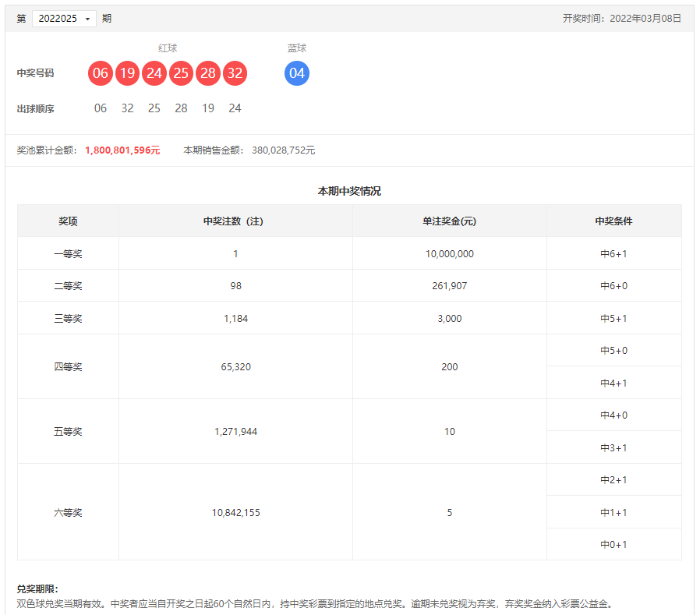
Task: Click the red ball numbered 06
Action: click(x=100, y=73)
